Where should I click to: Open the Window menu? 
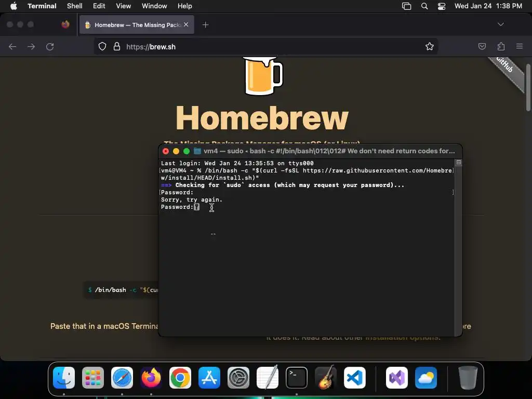(154, 6)
